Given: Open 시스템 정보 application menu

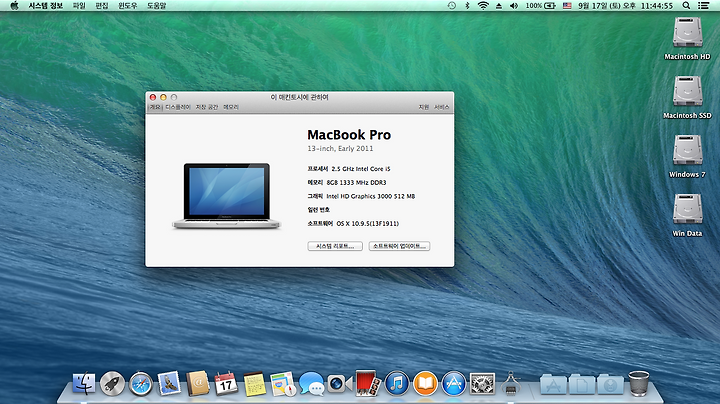Looking at the screenshot, I should point(45,6).
